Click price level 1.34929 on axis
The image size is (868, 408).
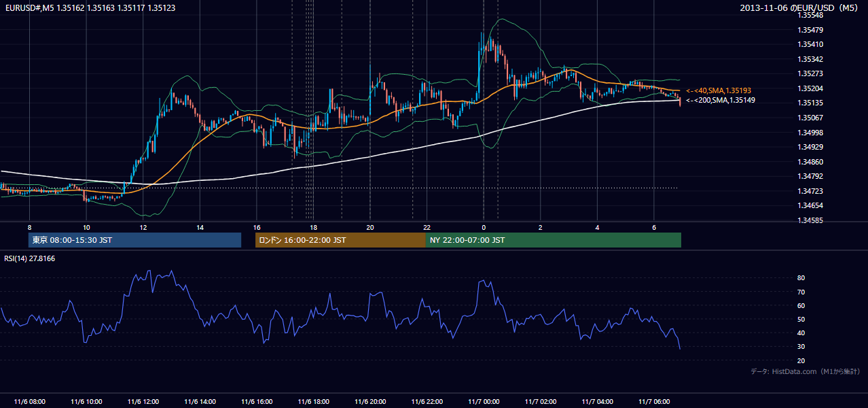[810, 147]
